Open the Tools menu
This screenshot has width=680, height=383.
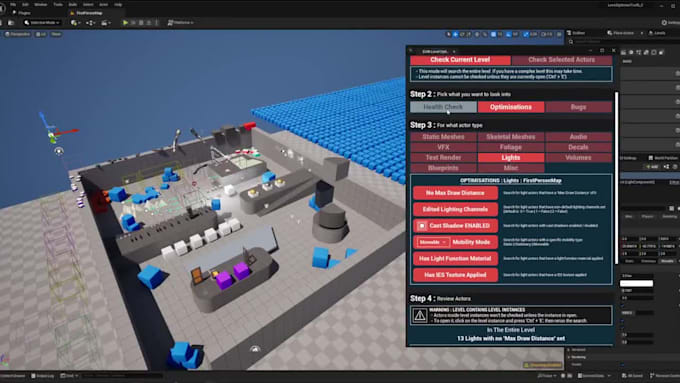click(58, 4)
